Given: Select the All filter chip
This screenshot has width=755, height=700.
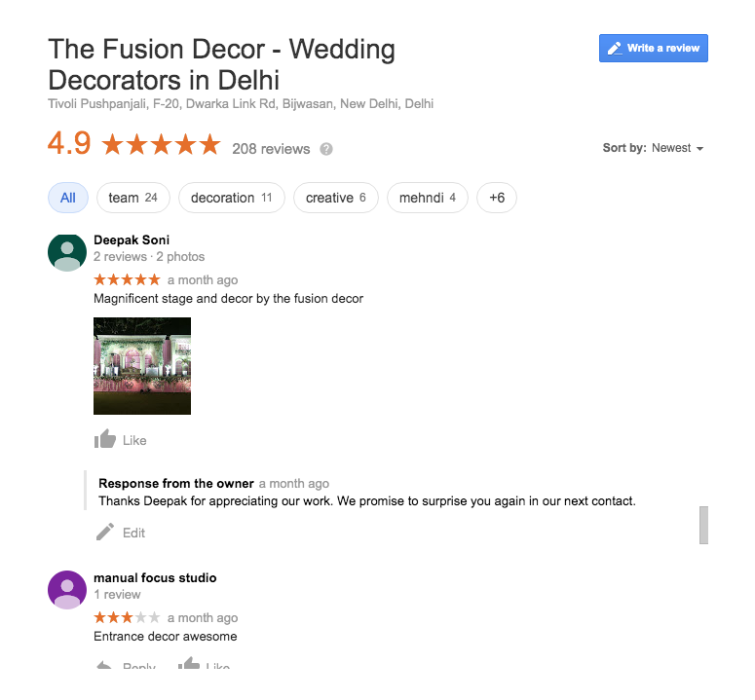Looking at the screenshot, I should (x=68, y=198).
